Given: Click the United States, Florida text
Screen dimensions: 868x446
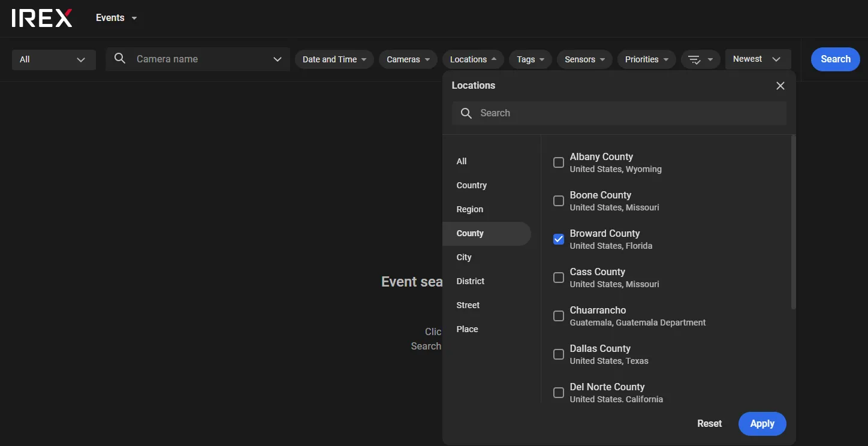Looking at the screenshot, I should click(611, 246).
